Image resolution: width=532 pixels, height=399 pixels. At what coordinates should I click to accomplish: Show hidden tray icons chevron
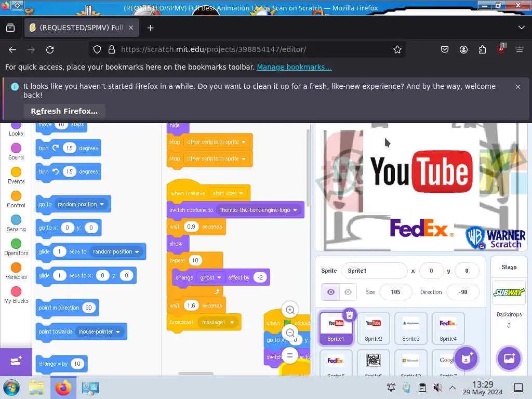[x=453, y=388]
